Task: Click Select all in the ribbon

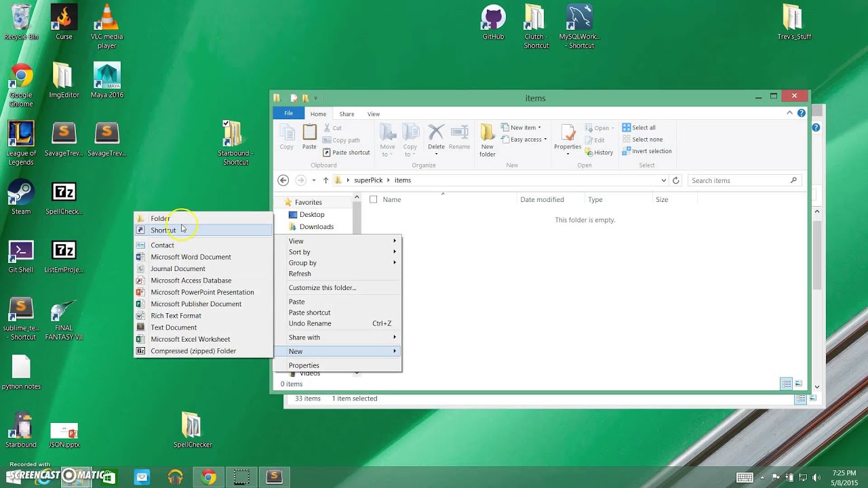Action: pos(639,127)
